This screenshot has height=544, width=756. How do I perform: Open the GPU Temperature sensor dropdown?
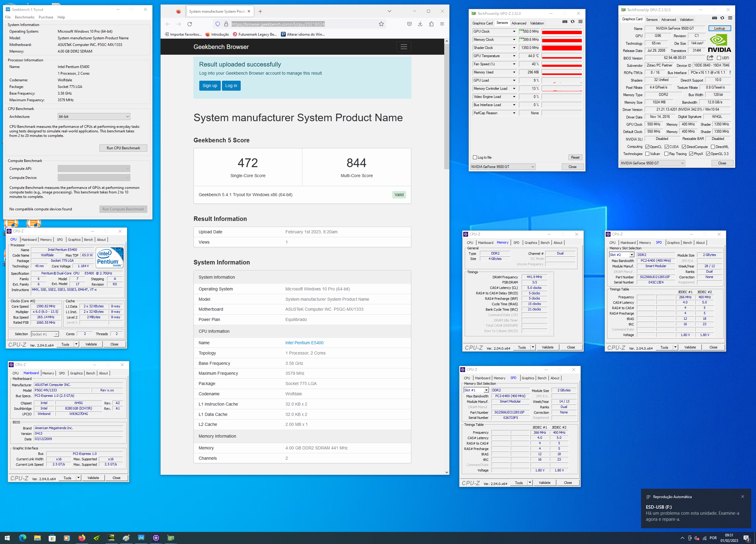point(514,56)
